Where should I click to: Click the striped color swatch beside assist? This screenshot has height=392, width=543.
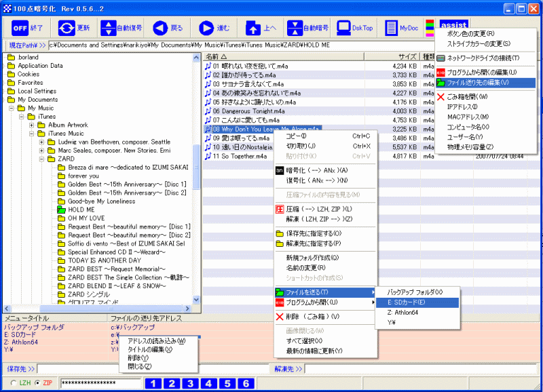point(430,28)
